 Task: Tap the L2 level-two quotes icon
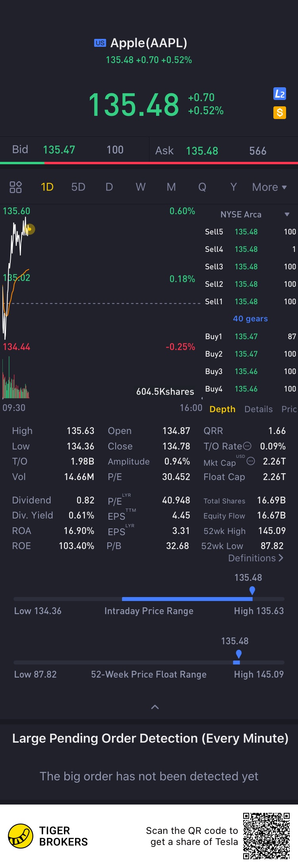point(280,94)
